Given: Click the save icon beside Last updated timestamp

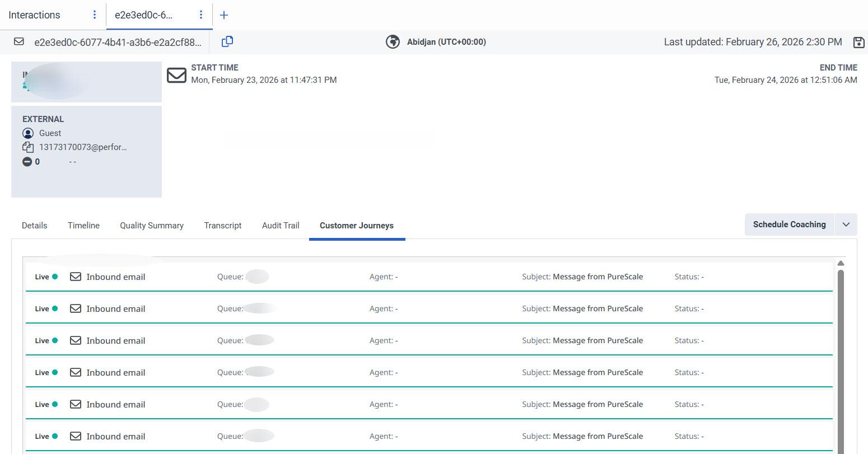Looking at the screenshot, I should tap(859, 41).
